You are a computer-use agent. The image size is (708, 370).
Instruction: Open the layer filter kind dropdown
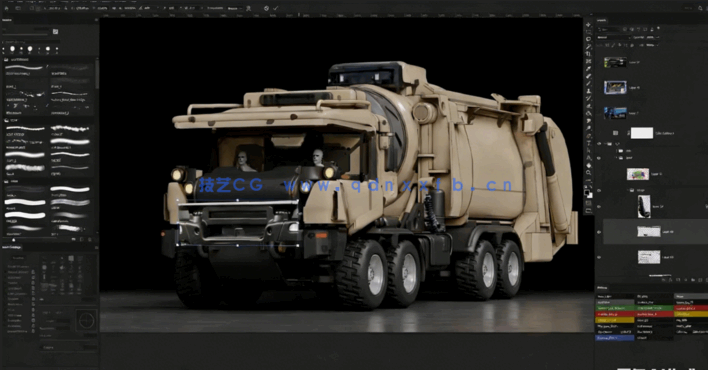pos(608,29)
